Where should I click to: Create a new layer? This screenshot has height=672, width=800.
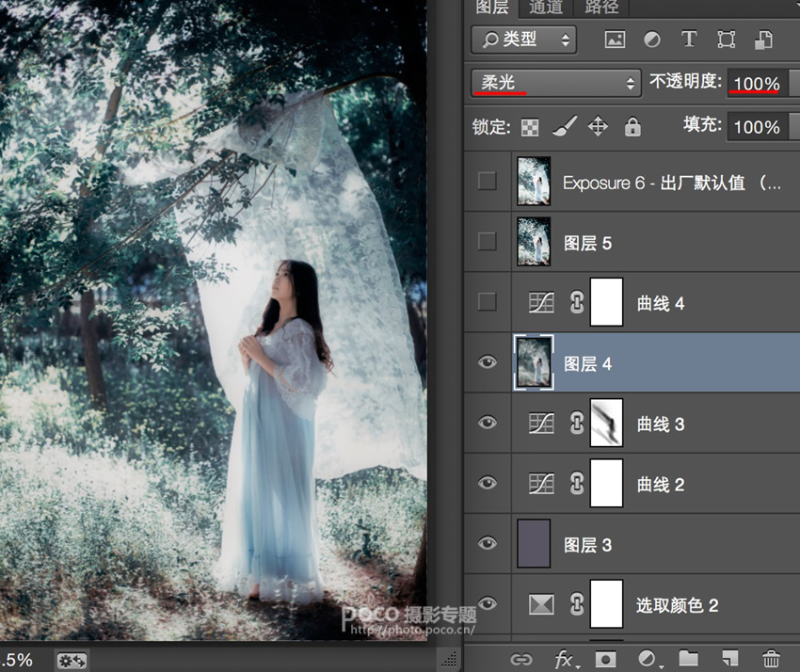(730, 658)
